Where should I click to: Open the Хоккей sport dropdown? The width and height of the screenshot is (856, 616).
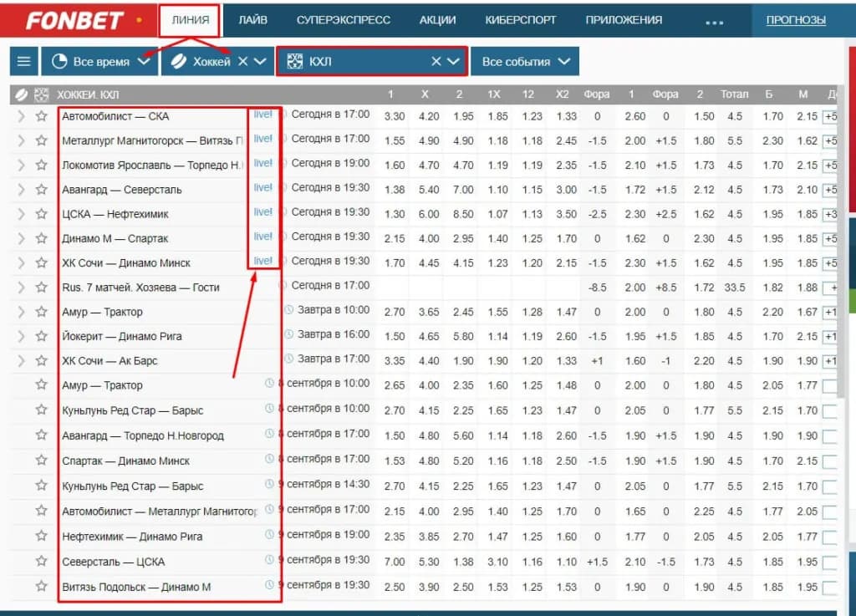click(260, 61)
